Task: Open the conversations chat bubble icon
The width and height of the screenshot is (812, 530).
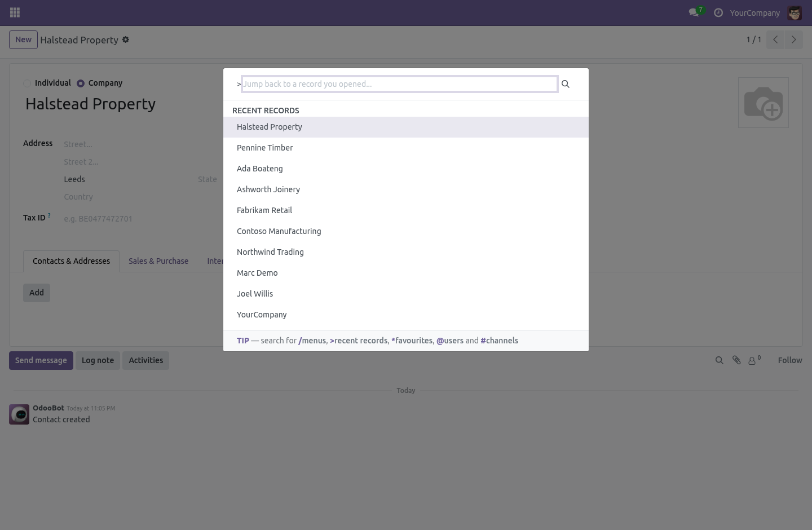Action: point(694,12)
